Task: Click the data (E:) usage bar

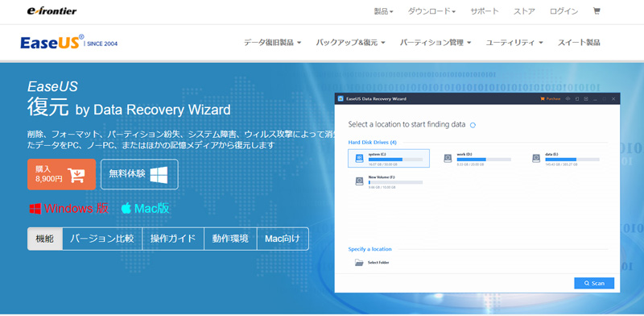Action: point(572,160)
